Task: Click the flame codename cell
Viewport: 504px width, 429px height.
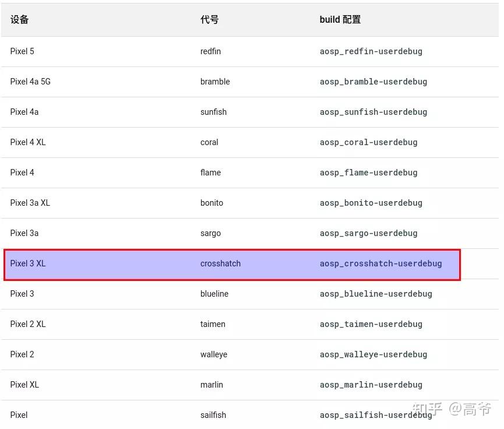Action: click(x=210, y=173)
